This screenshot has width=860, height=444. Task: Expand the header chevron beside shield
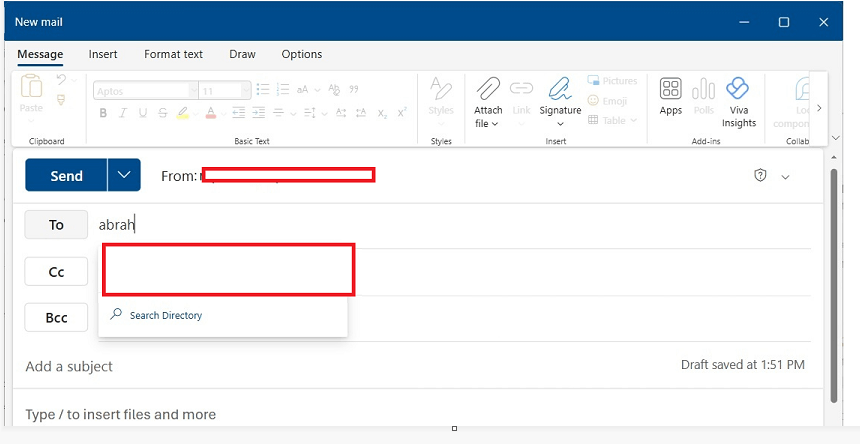pos(785,177)
